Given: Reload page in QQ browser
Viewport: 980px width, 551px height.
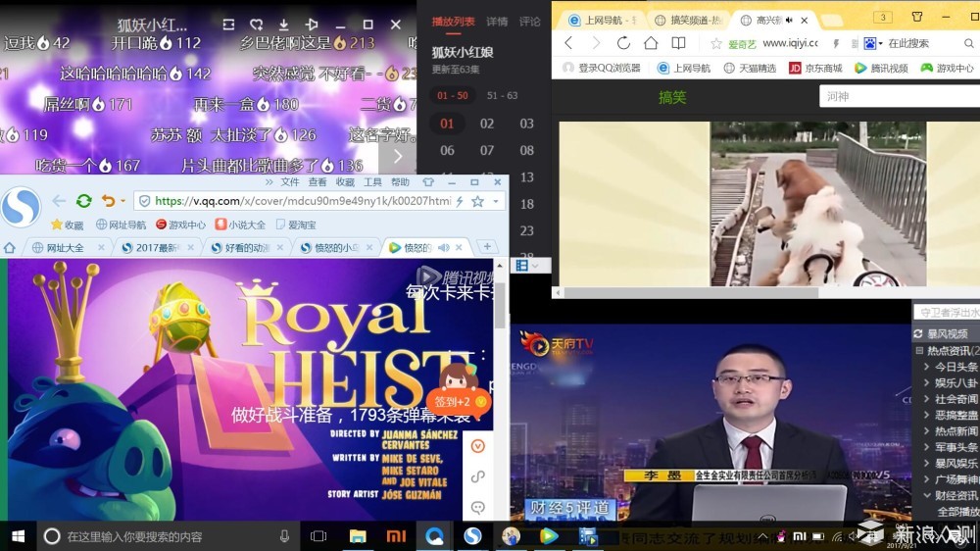Looking at the screenshot, I should pyautogui.click(x=623, y=42).
